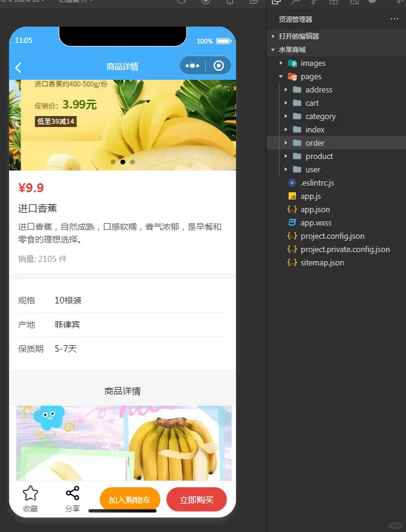This screenshot has height=532, width=406.
Task: Click the 规格 10根装 row
Action: pos(122,300)
